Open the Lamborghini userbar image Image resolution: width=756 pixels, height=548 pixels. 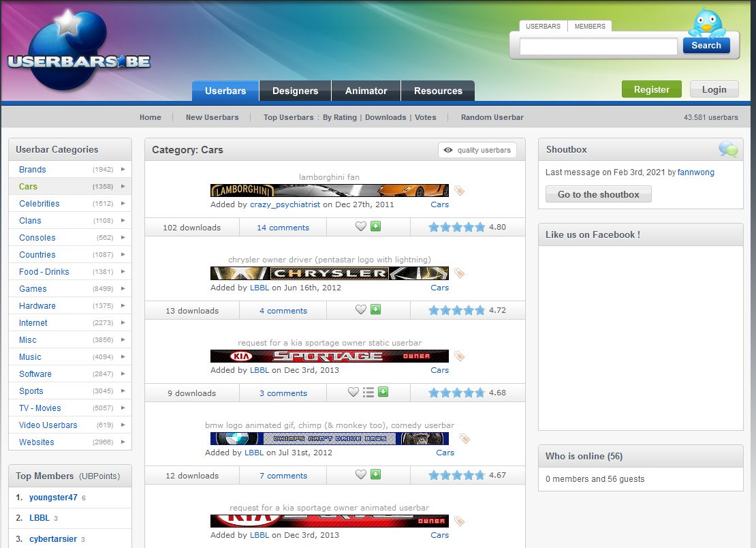330,191
